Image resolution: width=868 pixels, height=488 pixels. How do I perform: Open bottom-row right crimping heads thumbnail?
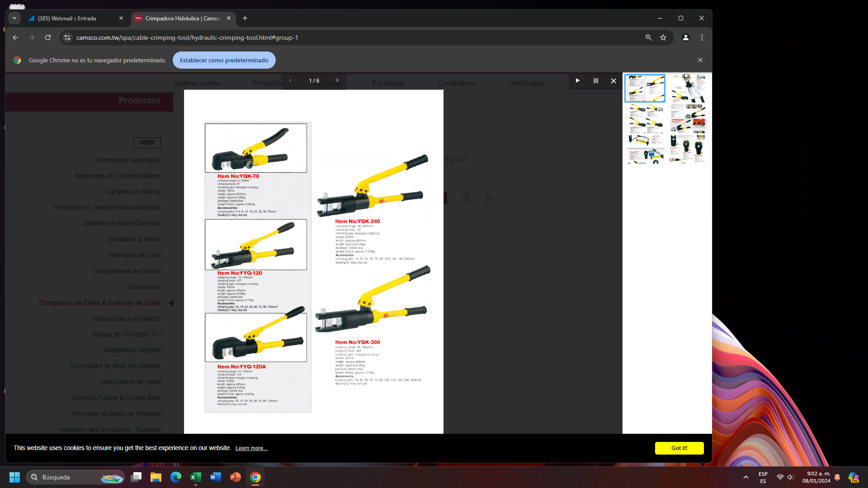(688, 149)
